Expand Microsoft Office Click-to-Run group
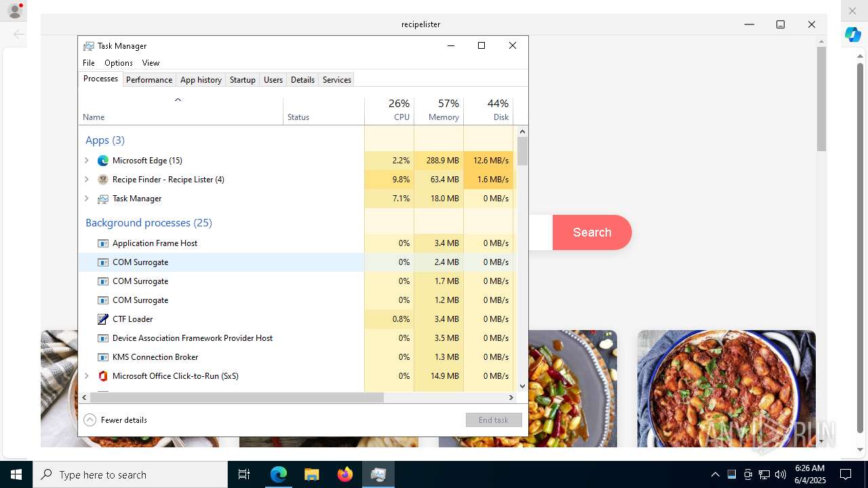This screenshot has height=488, width=868. [x=86, y=376]
